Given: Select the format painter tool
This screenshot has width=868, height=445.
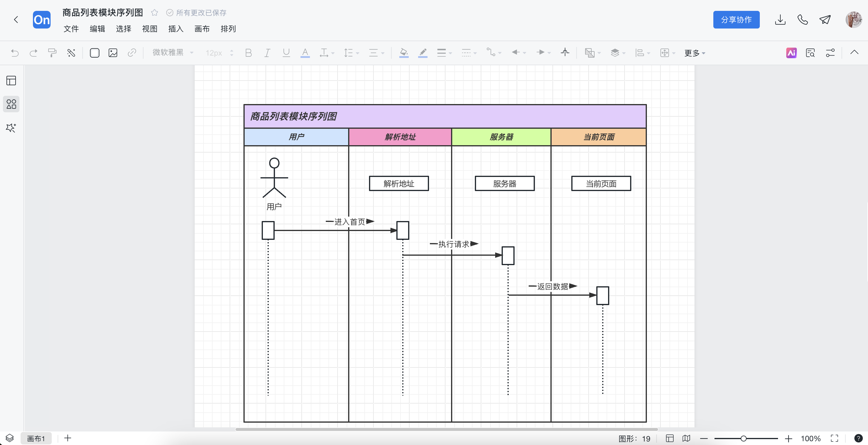Looking at the screenshot, I should pyautogui.click(x=52, y=53).
